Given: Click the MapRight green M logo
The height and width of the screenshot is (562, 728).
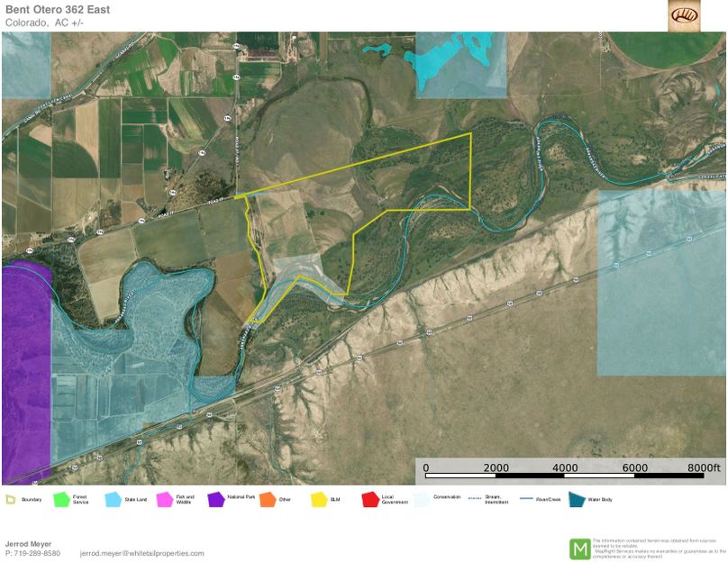Looking at the screenshot, I should click(x=579, y=548).
